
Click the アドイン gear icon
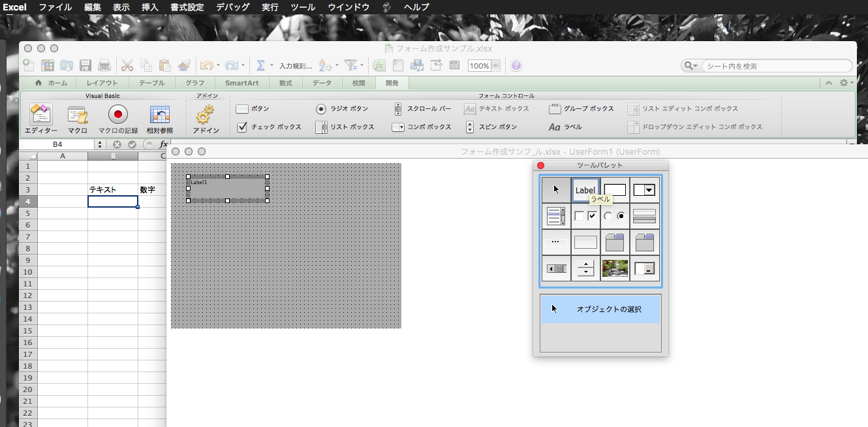tap(206, 116)
